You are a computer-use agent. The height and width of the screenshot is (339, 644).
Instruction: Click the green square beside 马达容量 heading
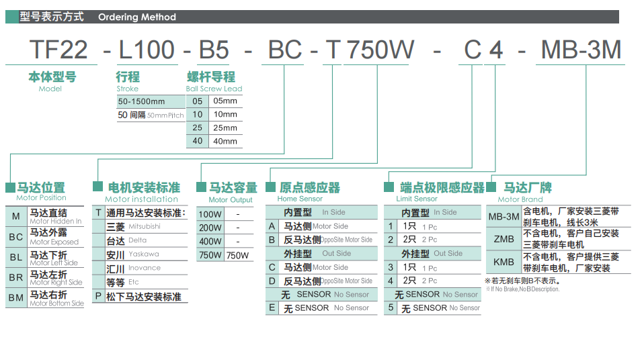tap(201, 187)
